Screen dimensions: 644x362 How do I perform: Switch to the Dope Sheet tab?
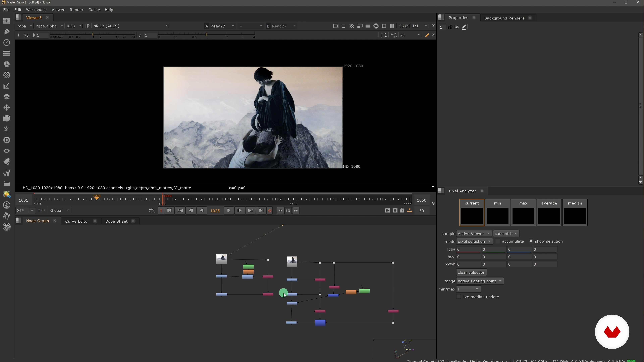click(x=116, y=221)
